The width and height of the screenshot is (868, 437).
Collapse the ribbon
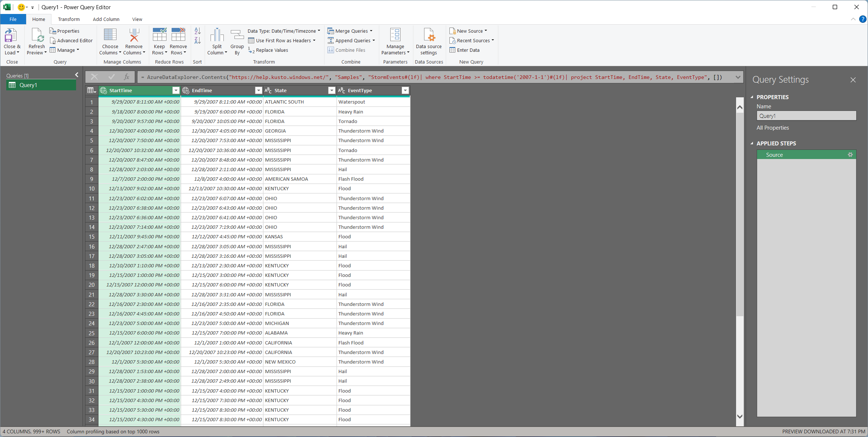(x=853, y=19)
